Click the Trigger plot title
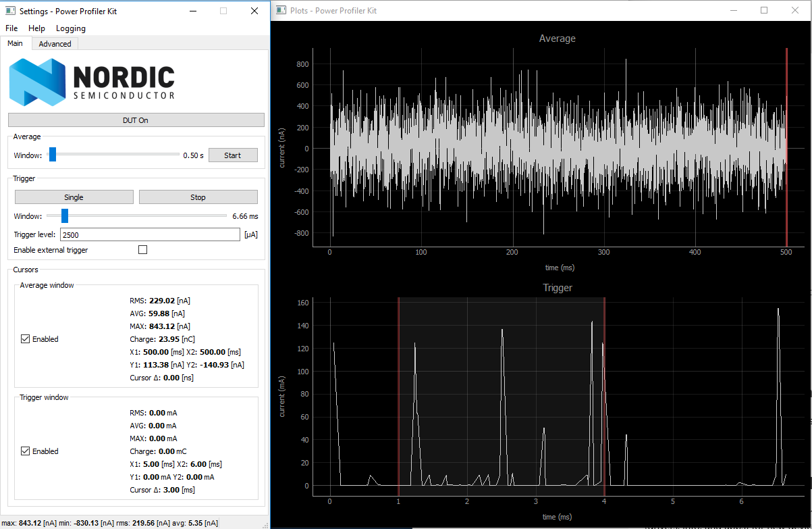The width and height of the screenshot is (812, 529). pos(558,288)
